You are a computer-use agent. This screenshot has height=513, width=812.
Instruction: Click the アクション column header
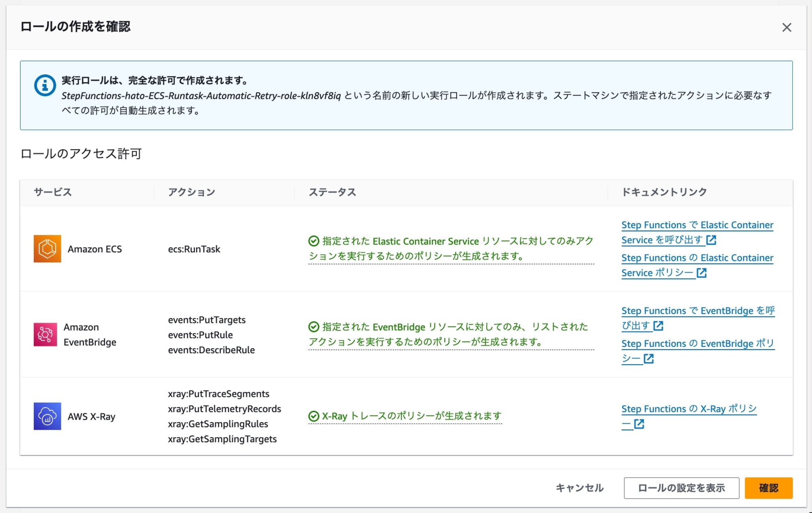(x=192, y=192)
